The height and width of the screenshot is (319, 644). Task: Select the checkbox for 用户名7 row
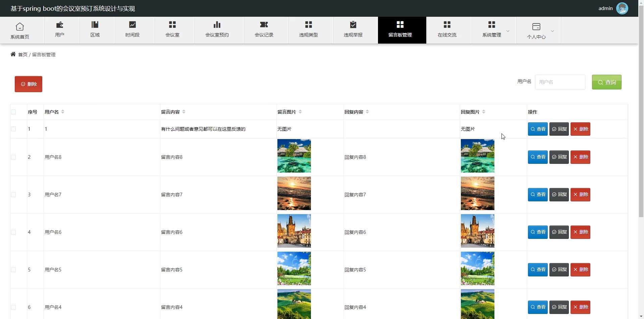coord(13,195)
